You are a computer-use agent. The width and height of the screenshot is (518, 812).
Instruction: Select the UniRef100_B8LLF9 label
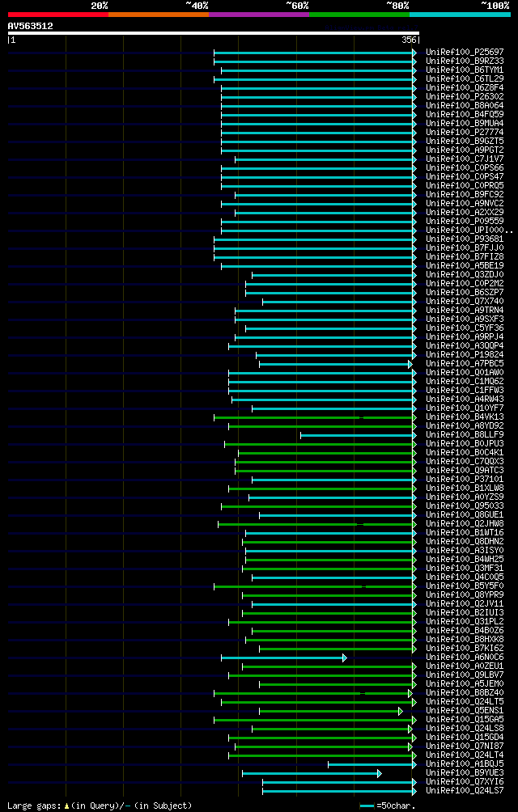[x=465, y=434]
